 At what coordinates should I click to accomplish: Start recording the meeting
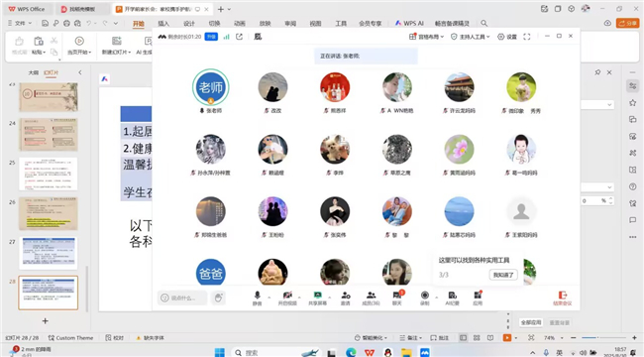pos(425,297)
